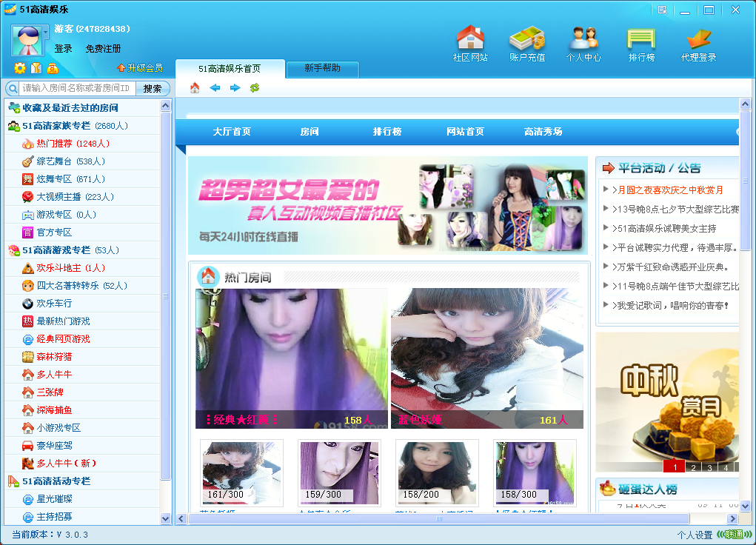Open 大厅首页 in the web nav bar

point(232,132)
